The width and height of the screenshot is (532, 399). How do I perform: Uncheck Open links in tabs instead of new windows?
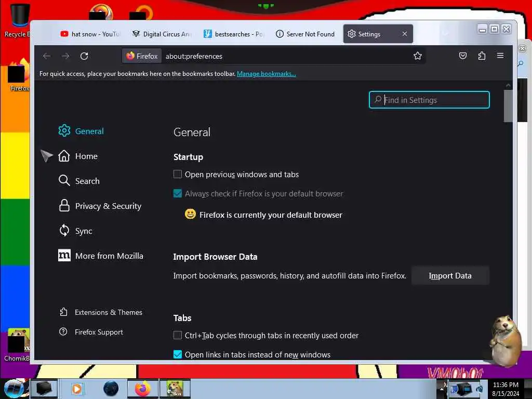178,354
